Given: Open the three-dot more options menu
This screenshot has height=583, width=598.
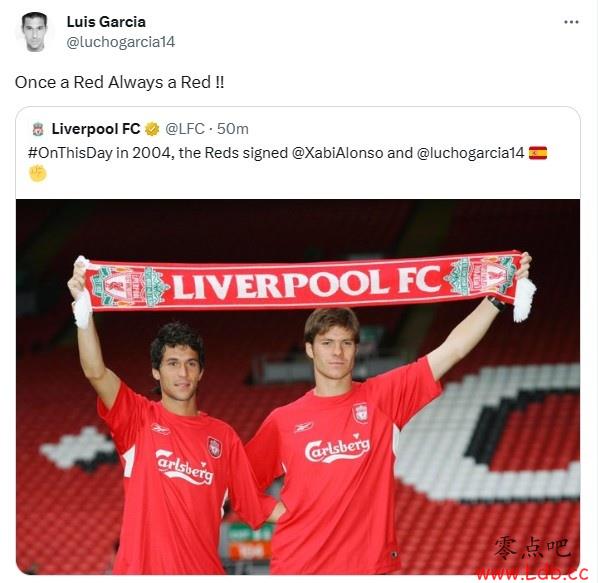Looking at the screenshot, I should pyautogui.click(x=571, y=22).
